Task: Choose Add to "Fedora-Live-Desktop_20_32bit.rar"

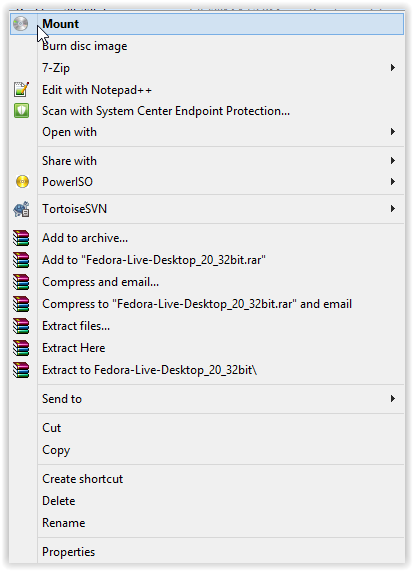Action: tap(207, 260)
